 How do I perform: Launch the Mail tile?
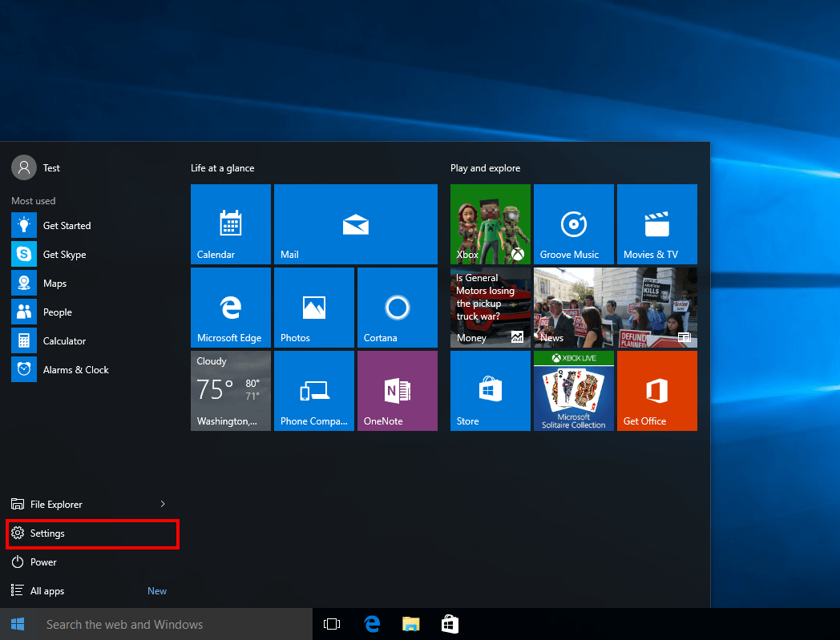pyautogui.click(x=355, y=224)
